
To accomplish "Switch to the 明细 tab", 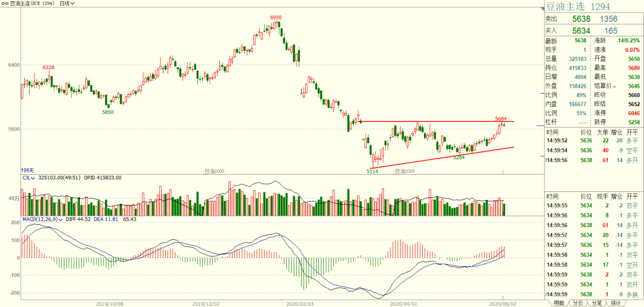I will (559, 303).
